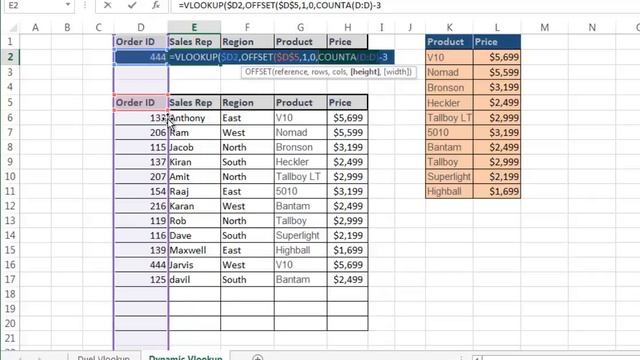
Task: Select row 10 header
Action: coord(10,176)
